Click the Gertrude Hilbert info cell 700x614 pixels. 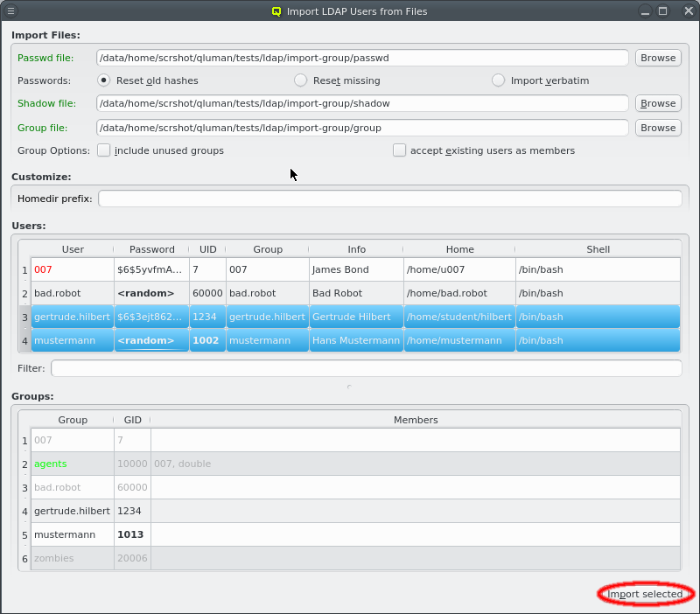click(356, 317)
